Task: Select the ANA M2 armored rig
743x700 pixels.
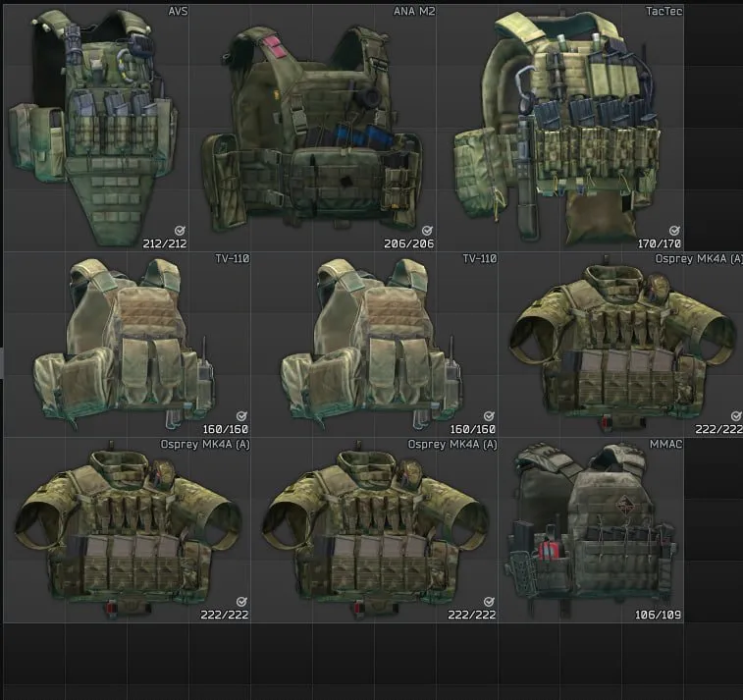Action: click(x=313, y=128)
